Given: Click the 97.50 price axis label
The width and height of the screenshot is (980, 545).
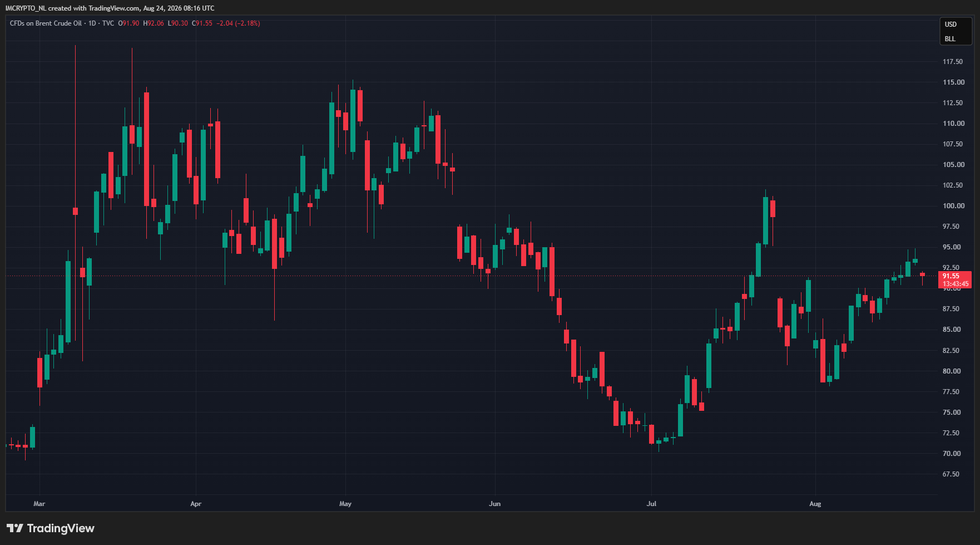Looking at the screenshot, I should pyautogui.click(x=951, y=227).
